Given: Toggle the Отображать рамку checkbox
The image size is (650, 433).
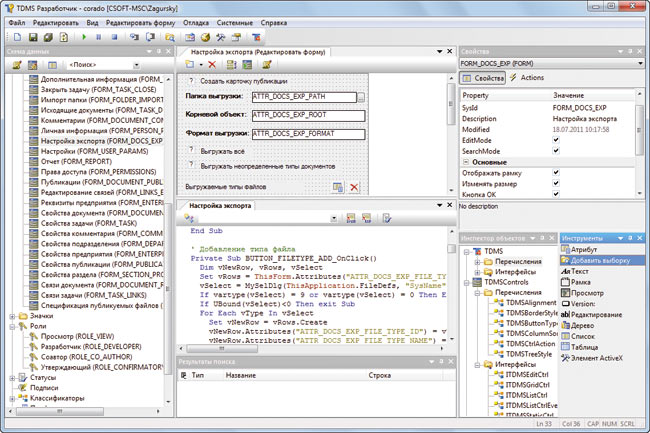Looking at the screenshot, I should 557,172.
